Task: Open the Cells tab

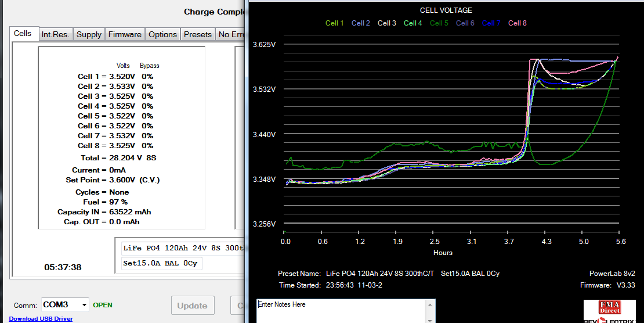Action: (x=23, y=34)
